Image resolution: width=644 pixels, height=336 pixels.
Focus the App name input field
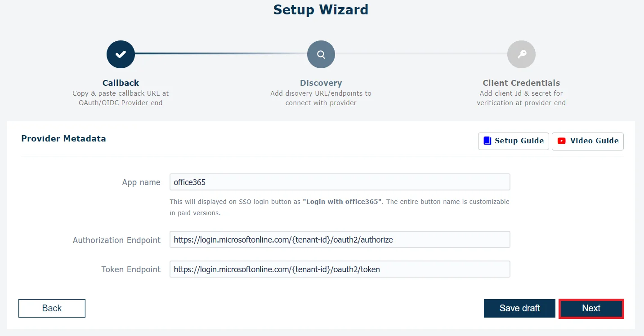[x=340, y=182]
